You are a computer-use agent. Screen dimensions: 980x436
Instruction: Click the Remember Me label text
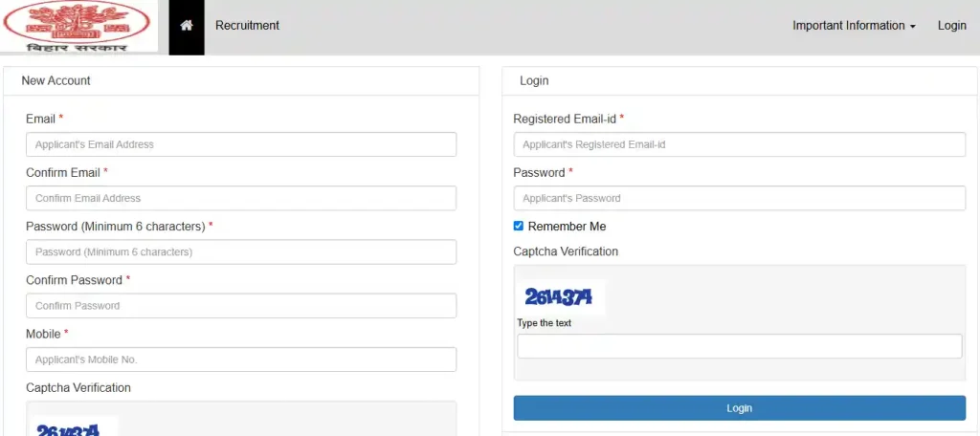567,226
